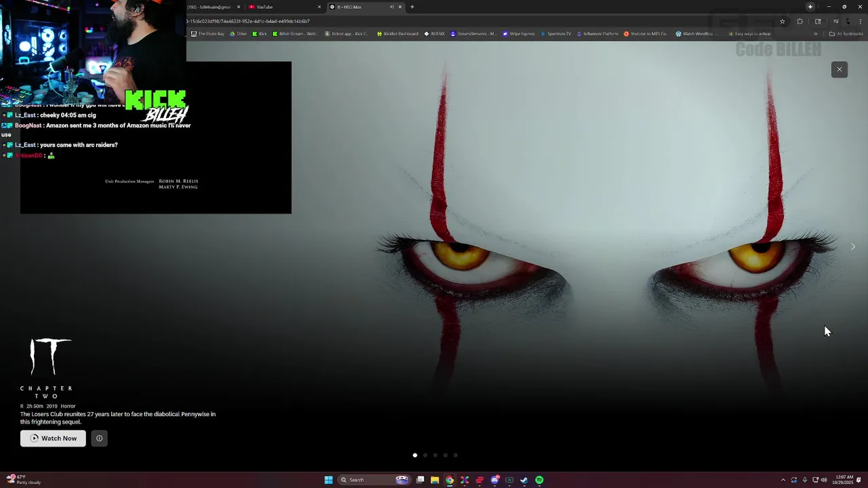Open The Pirate Bay bookmark
This screenshot has height=488, width=868.
pos(208,34)
